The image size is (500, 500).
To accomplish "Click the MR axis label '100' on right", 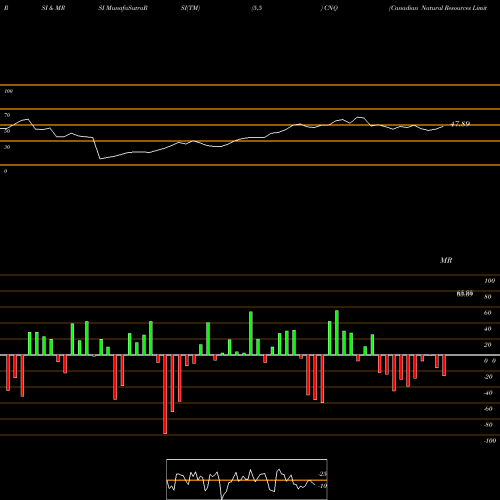I will click(x=489, y=281).
